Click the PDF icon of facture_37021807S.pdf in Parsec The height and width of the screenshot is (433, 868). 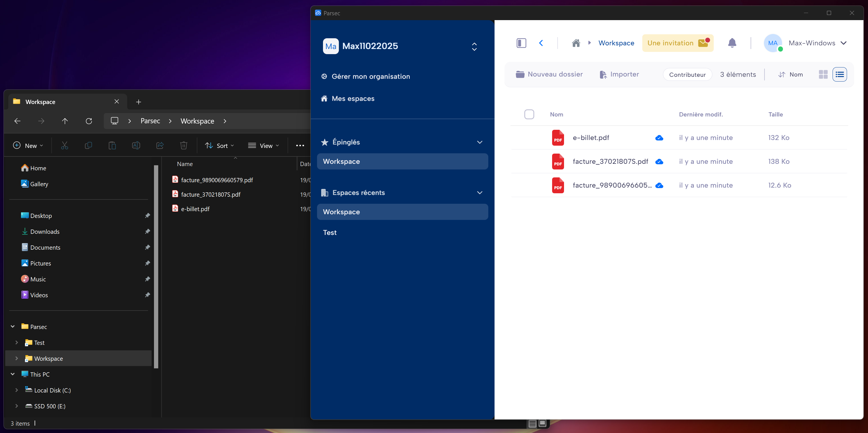[x=558, y=162]
